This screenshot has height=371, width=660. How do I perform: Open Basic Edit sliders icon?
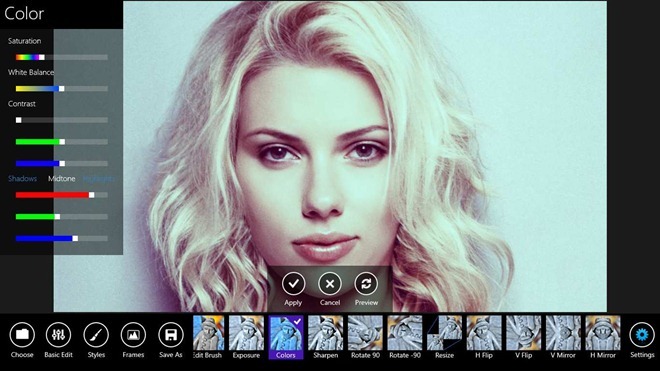(x=59, y=335)
